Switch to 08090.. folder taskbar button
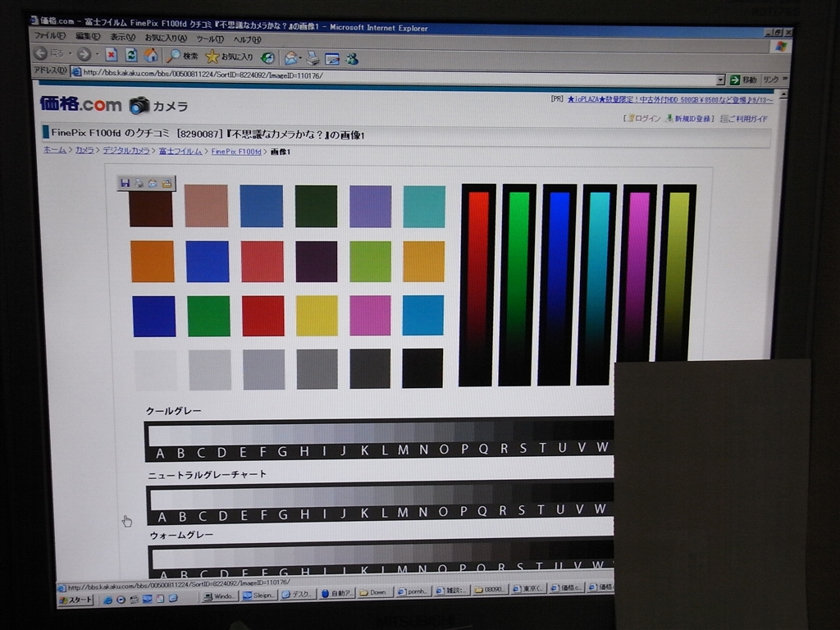The width and height of the screenshot is (840, 630). [x=490, y=590]
